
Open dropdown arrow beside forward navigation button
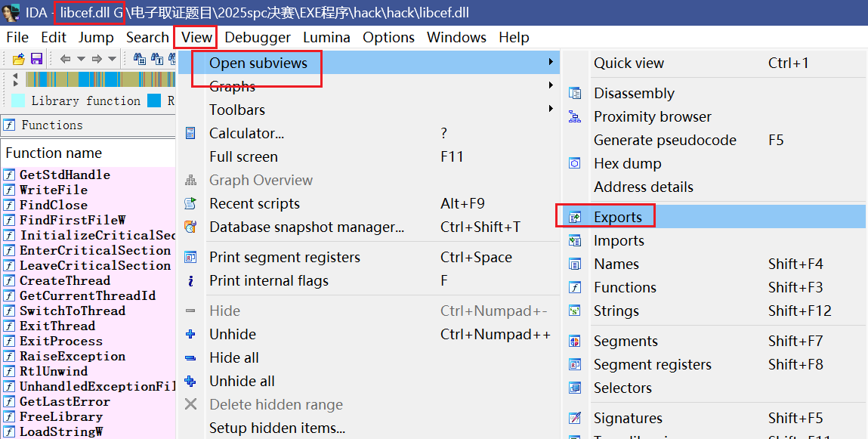112,59
